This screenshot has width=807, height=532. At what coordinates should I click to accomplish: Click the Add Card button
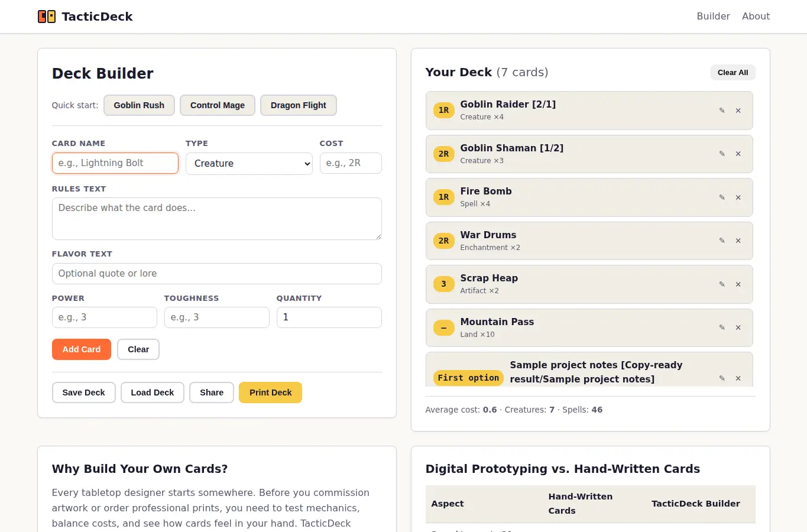coord(82,349)
